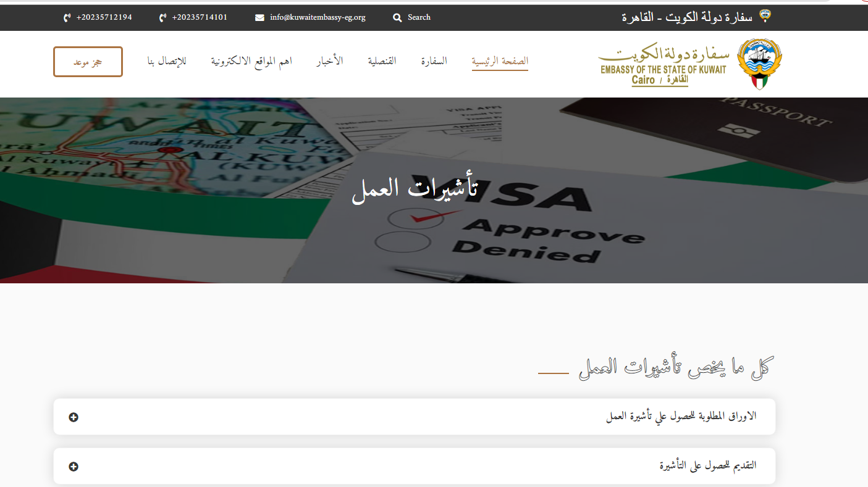Viewport: 868px width, 487px height.
Task: Open the الاوراق المطلوبة للحصول علي تأشيرة العمل row title
Action: 681,417
